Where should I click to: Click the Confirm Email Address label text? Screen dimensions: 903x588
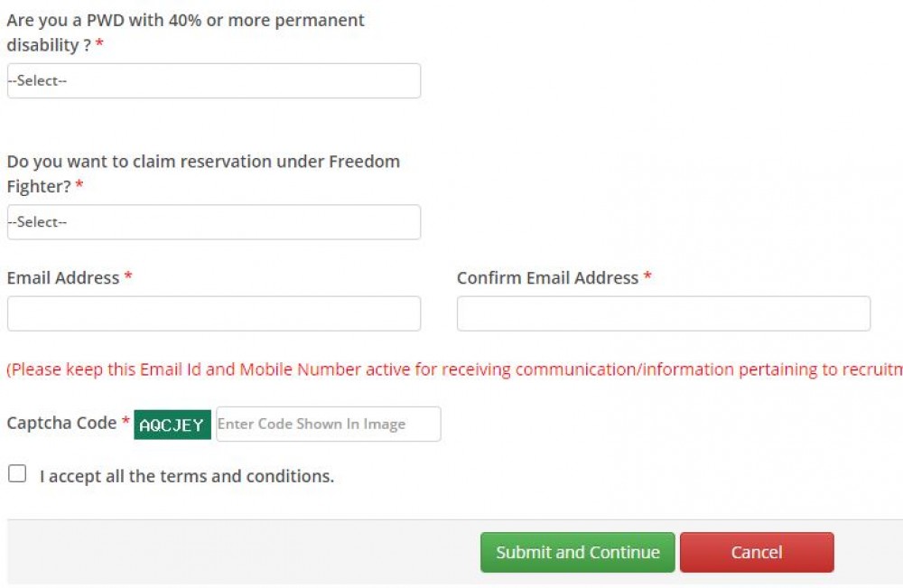click(547, 278)
